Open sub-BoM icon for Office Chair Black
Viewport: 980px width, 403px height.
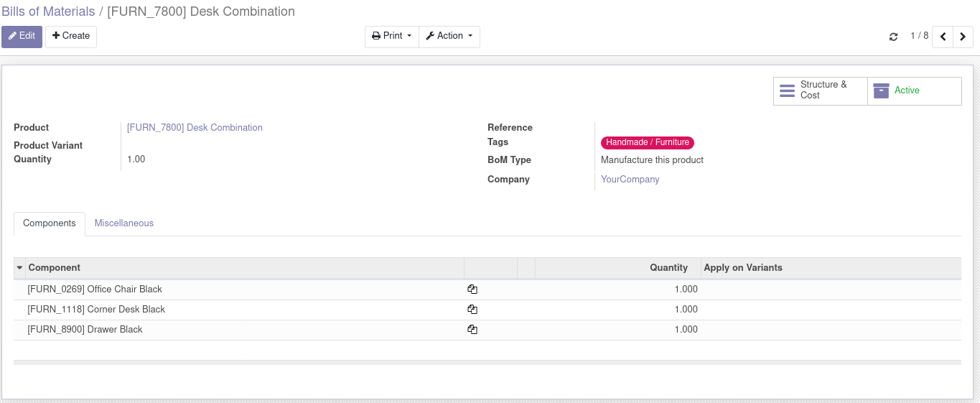[472, 289]
